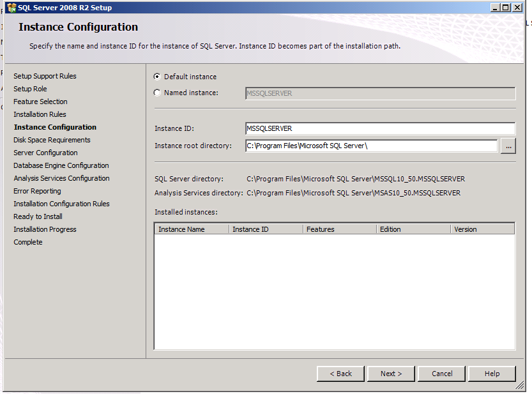This screenshot has width=532, height=394.
Task: Select Database Engine Configuration step
Action: click(61, 165)
